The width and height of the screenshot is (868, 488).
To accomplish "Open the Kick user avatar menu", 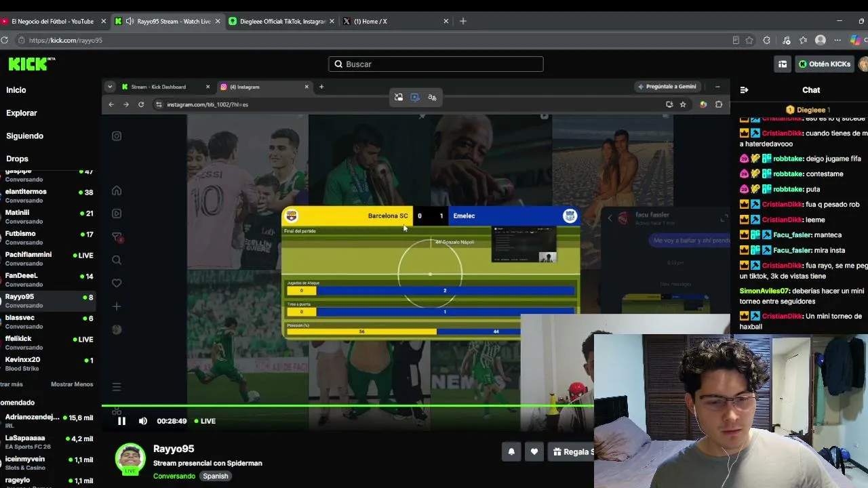I will click(x=863, y=64).
